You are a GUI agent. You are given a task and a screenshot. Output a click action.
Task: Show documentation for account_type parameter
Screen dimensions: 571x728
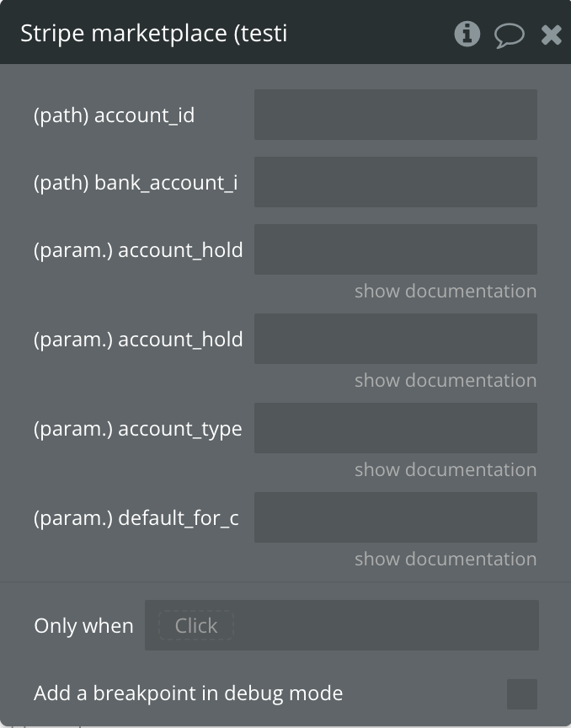pos(446,469)
